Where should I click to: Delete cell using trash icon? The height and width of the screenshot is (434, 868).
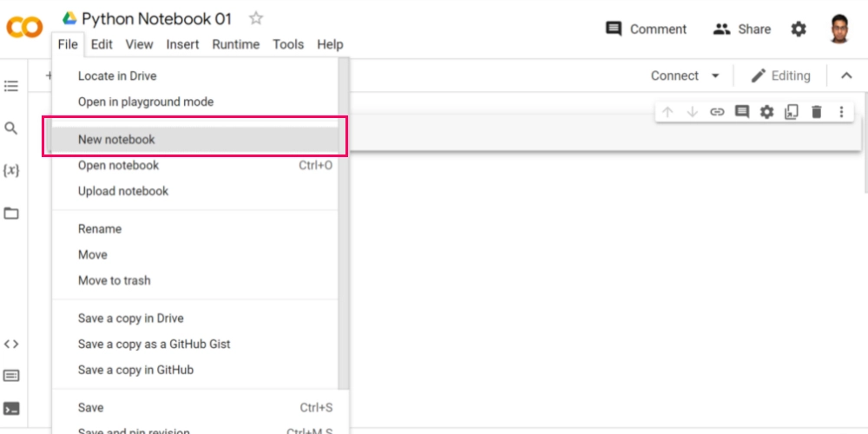click(x=816, y=112)
